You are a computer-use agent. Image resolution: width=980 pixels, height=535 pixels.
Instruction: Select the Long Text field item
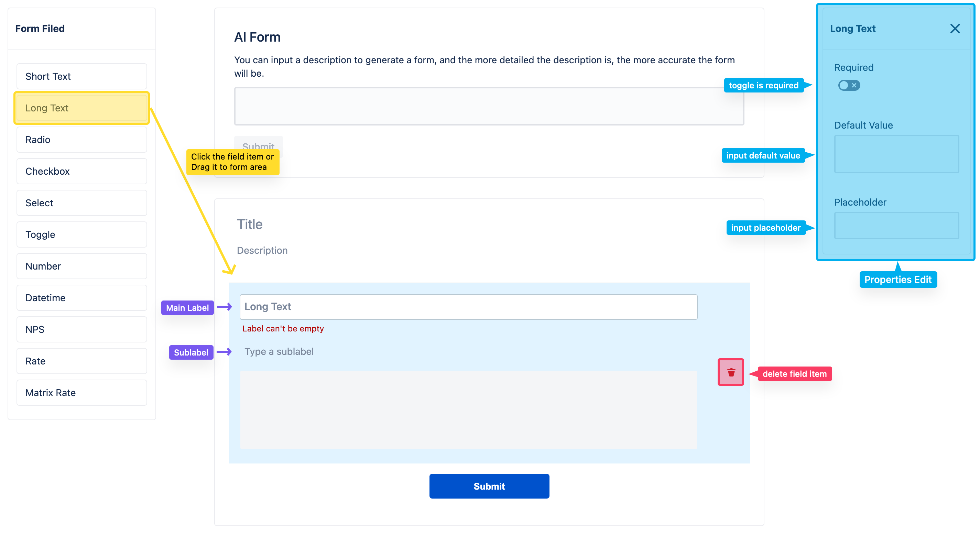(x=82, y=108)
